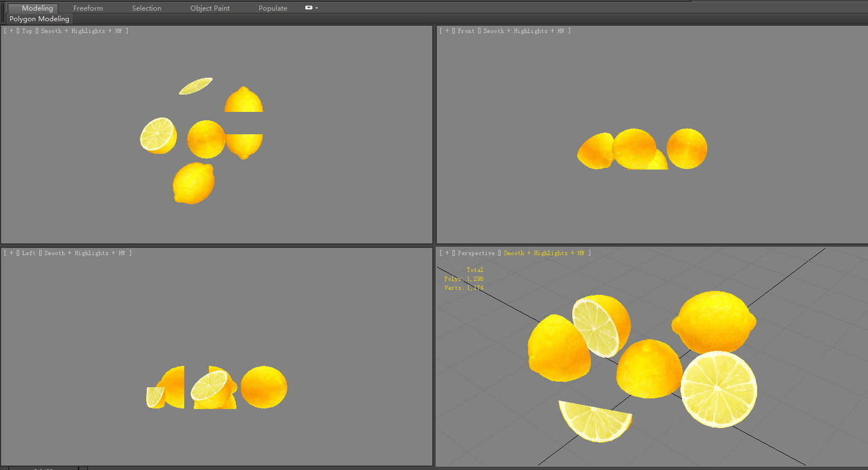The image size is (868, 470).
Task: Click the Perspective viewport name label
Action: click(476, 253)
